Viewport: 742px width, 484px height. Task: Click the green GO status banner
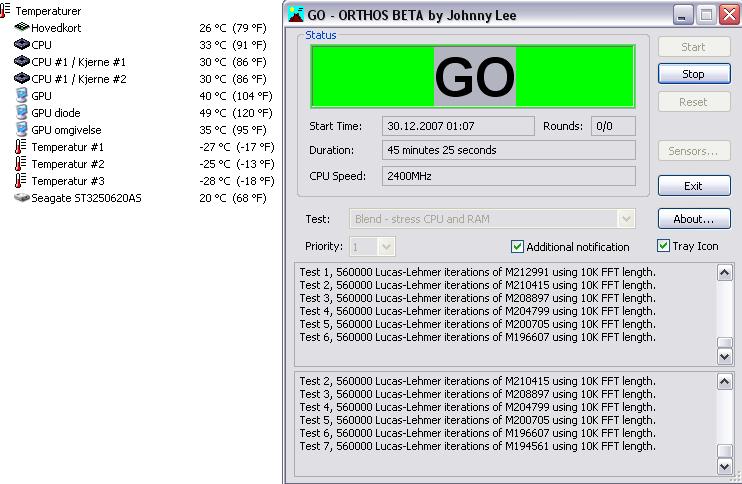tap(473, 76)
